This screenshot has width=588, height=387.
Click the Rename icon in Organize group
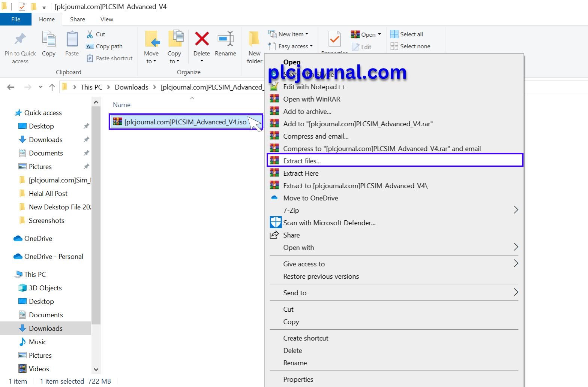coord(226,39)
